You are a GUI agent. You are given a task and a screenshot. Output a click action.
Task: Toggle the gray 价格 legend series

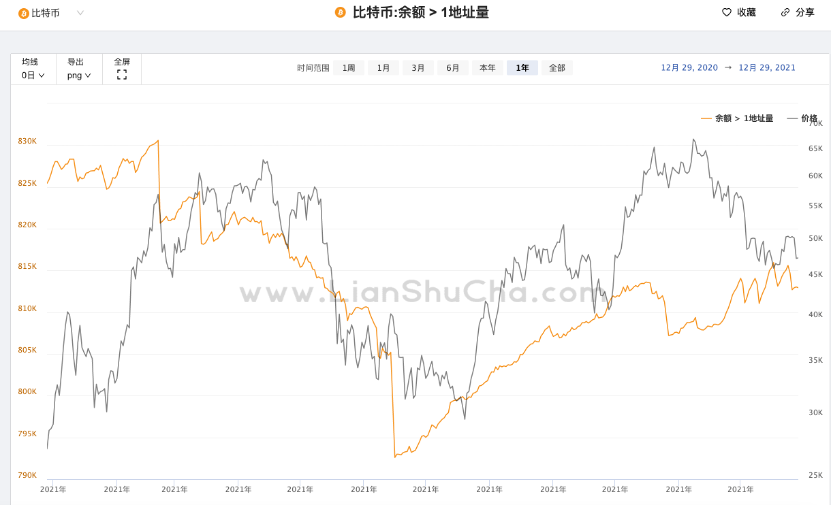[x=802, y=118]
